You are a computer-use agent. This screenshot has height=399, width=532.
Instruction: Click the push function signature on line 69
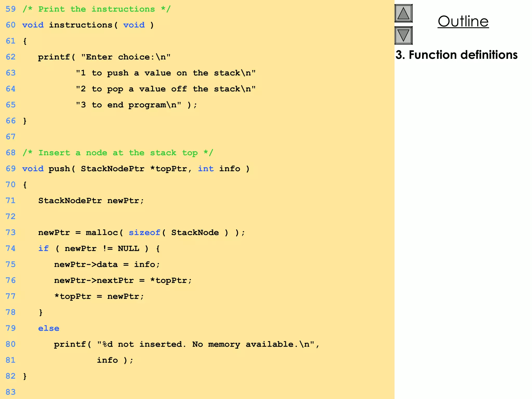[136, 169]
